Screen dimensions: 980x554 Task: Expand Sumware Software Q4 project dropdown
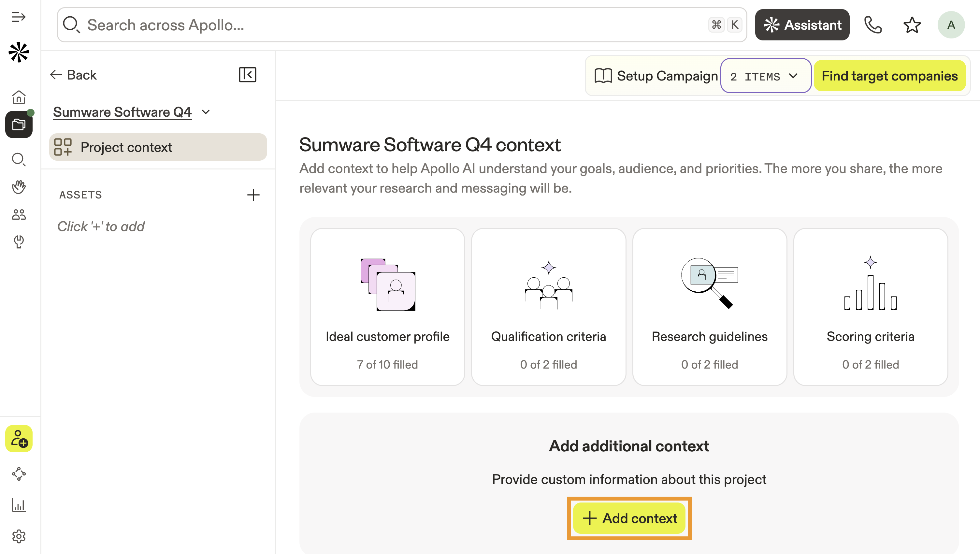click(206, 112)
